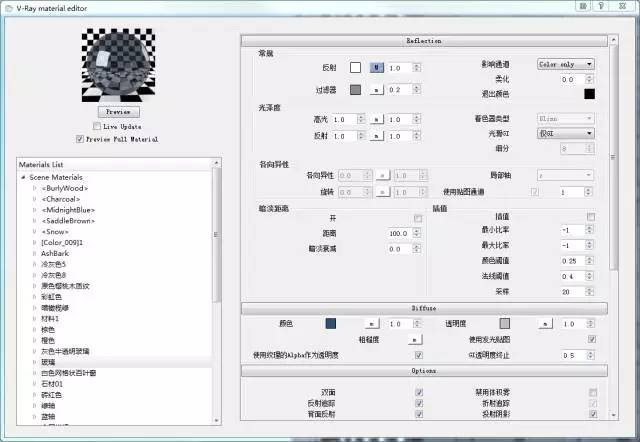
Task: Click the m map button for 透明度
Action: 545,324
